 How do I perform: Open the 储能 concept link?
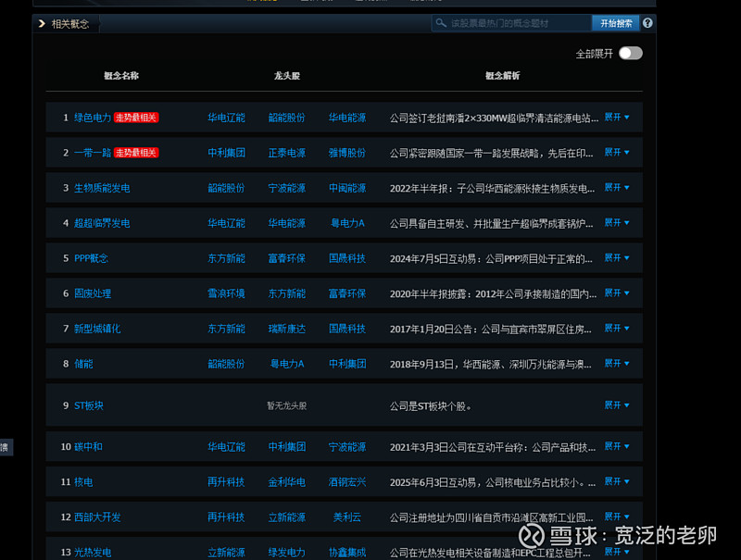83,364
